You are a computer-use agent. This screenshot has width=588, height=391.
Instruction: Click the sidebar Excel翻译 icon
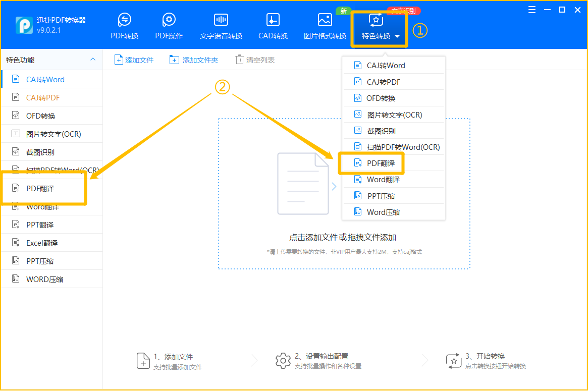[16, 243]
